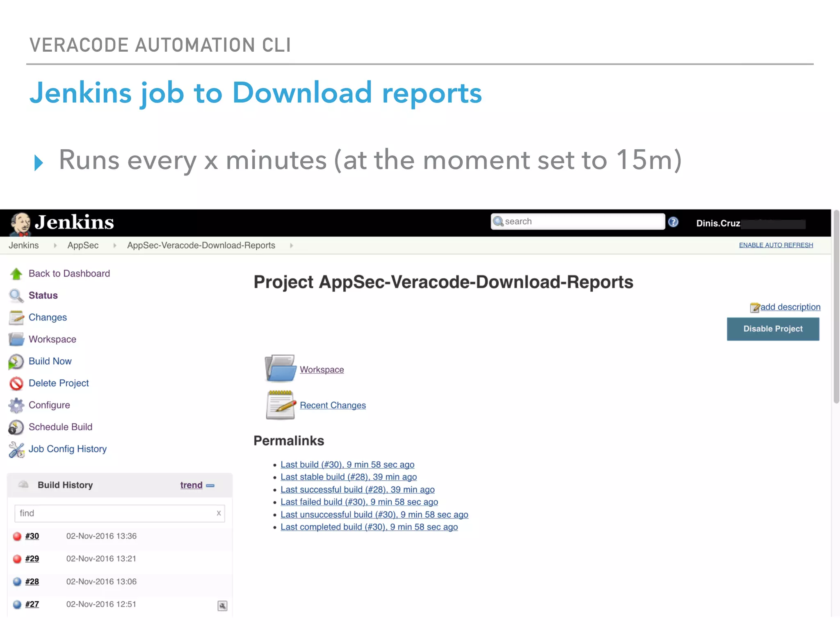Open the AppSec-Veracode-Download-Reports breadcrumb
The image size is (840, 630).
pyautogui.click(x=201, y=245)
